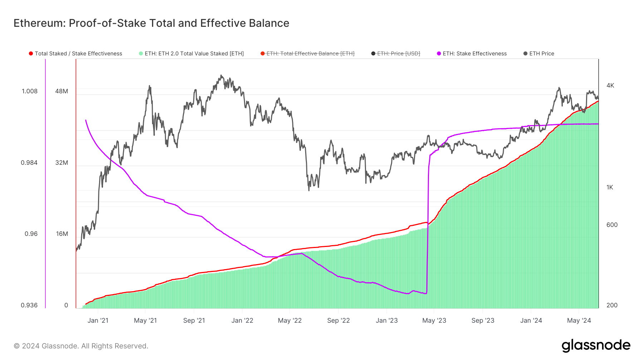Select the May '23 x-axis label
This screenshot has height=362, width=644.
pos(434,321)
